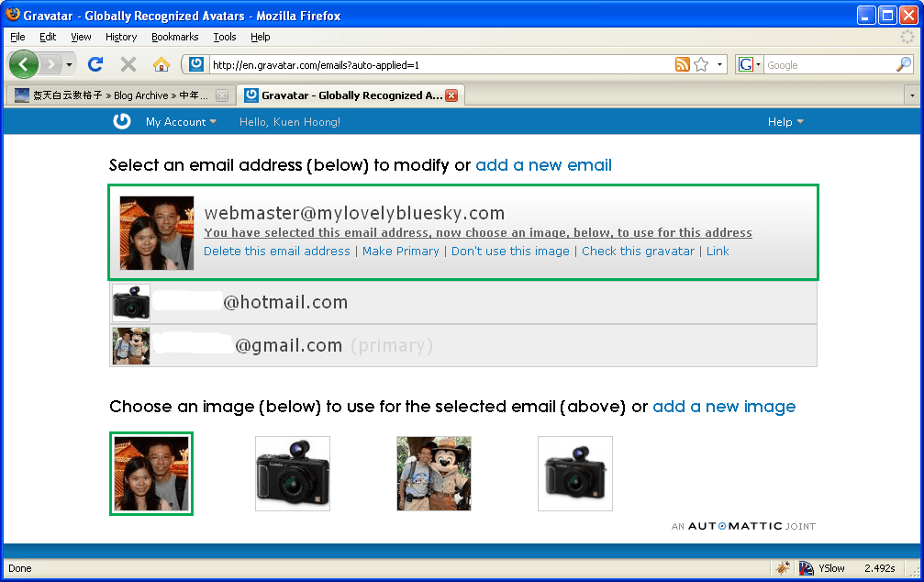
Task: Click the Firefox reload button
Action: 95,64
